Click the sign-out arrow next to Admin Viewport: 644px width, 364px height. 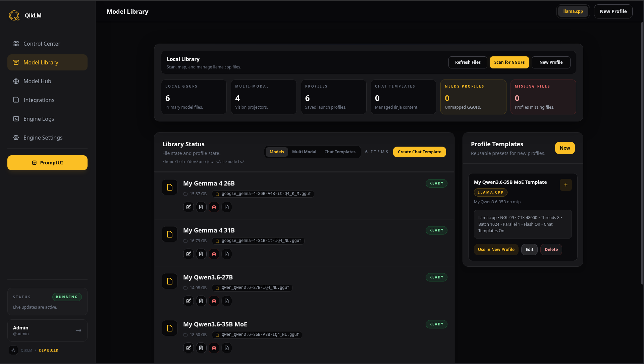pos(78,330)
